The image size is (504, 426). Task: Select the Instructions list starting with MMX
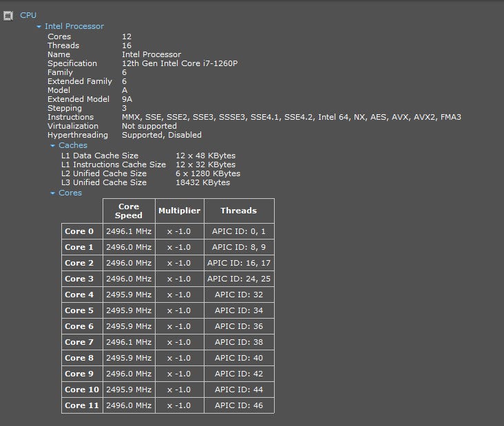291,117
